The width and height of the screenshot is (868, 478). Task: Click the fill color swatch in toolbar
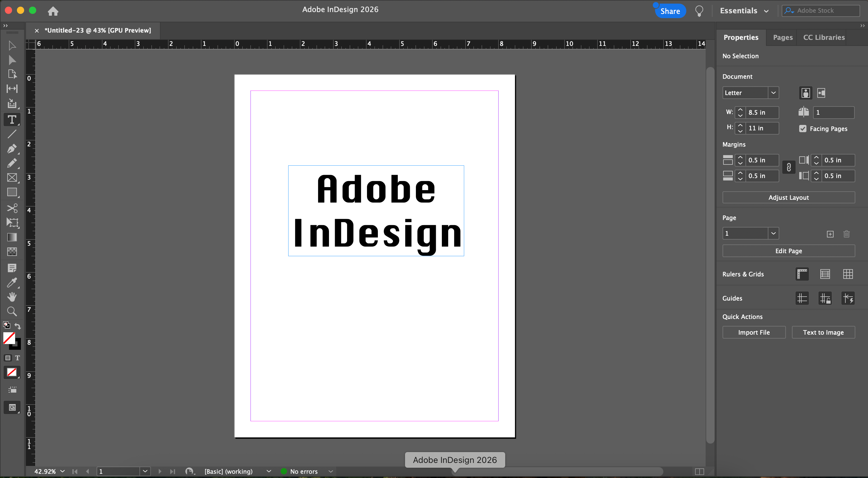(x=8, y=338)
